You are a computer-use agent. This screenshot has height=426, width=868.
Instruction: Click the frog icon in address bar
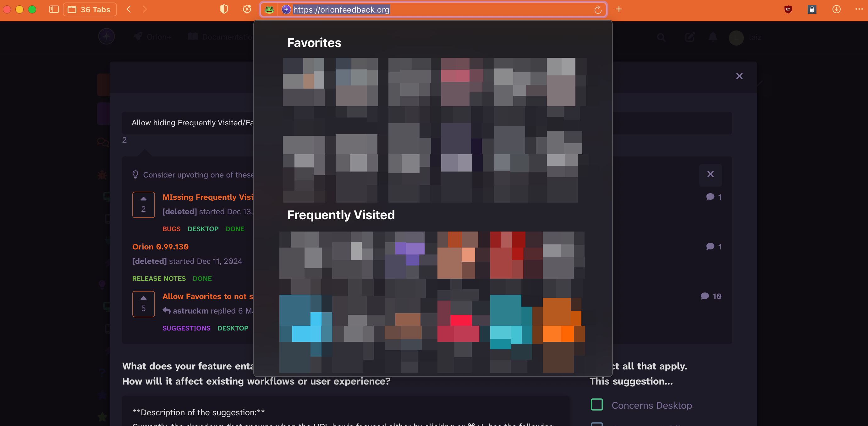(x=269, y=9)
